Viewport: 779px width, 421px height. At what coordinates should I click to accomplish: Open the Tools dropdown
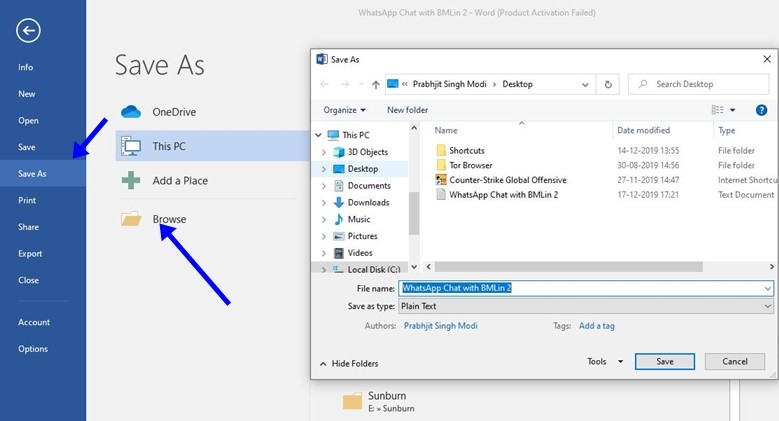[x=605, y=361]
